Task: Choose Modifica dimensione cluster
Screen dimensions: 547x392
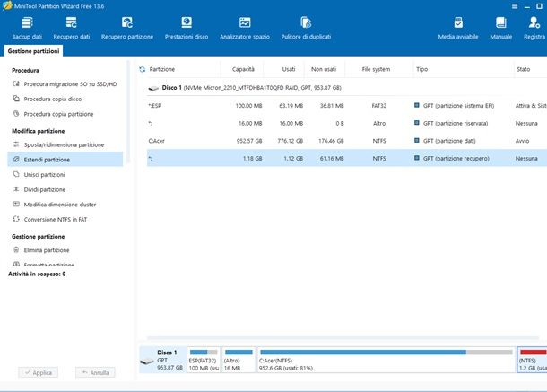Action: pos(55,205)
